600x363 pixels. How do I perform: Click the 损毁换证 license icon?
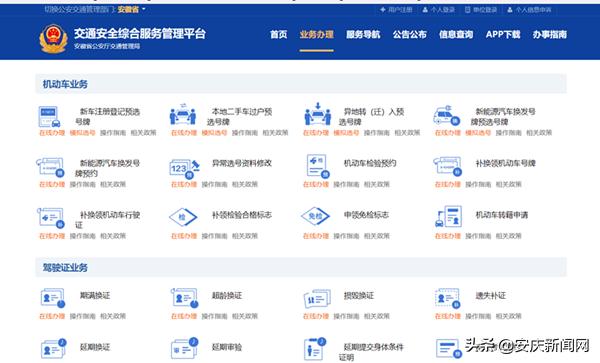(x=317, y=299)
